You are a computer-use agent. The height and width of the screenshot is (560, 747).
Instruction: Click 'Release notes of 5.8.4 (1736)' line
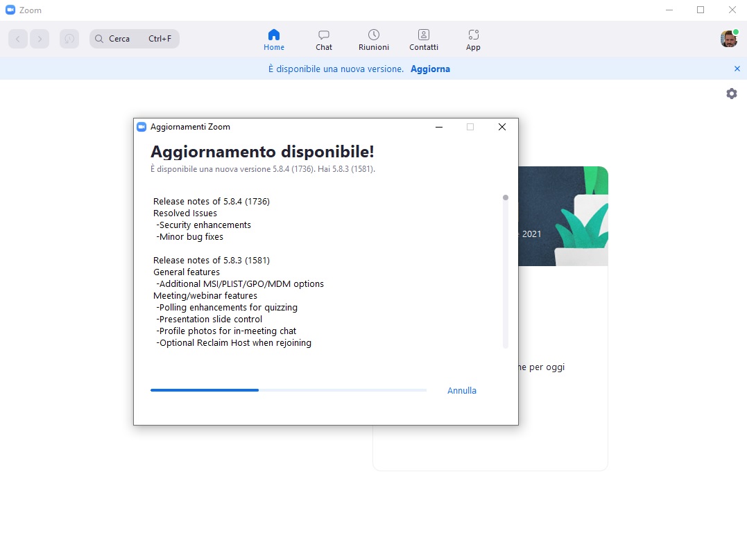click(212, 202)
